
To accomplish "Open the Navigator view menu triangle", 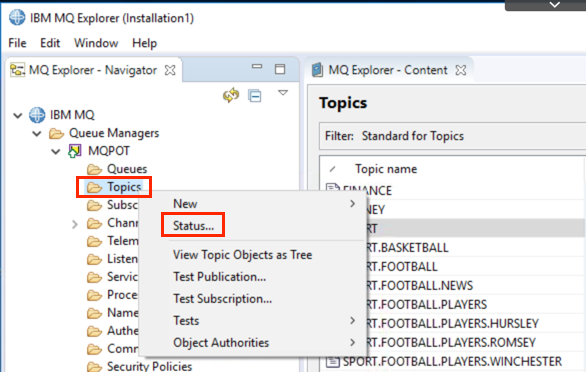I will 283,92.
